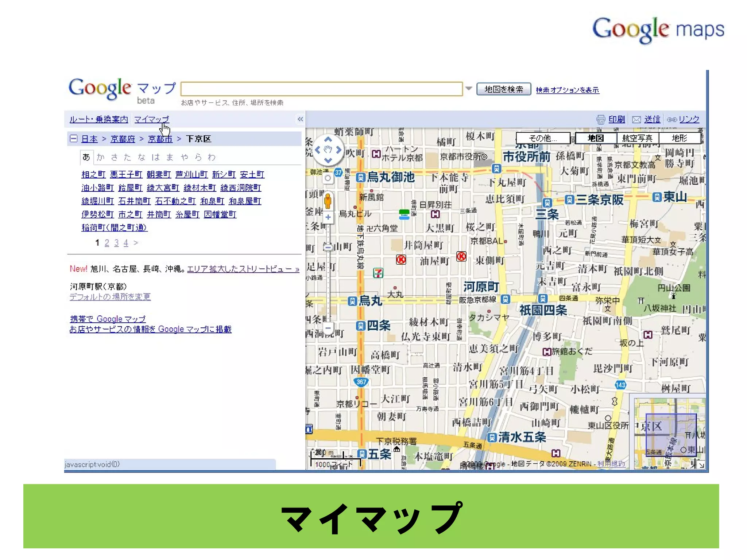
Task: Click the route 367 shield marker
Action: point(361,382)
